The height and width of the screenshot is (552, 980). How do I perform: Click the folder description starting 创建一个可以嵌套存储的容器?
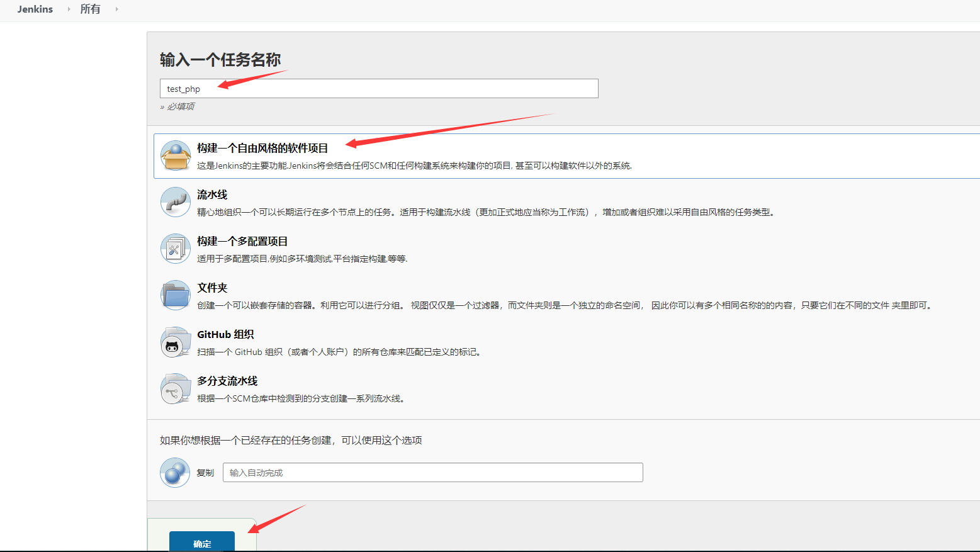point(566,305)
